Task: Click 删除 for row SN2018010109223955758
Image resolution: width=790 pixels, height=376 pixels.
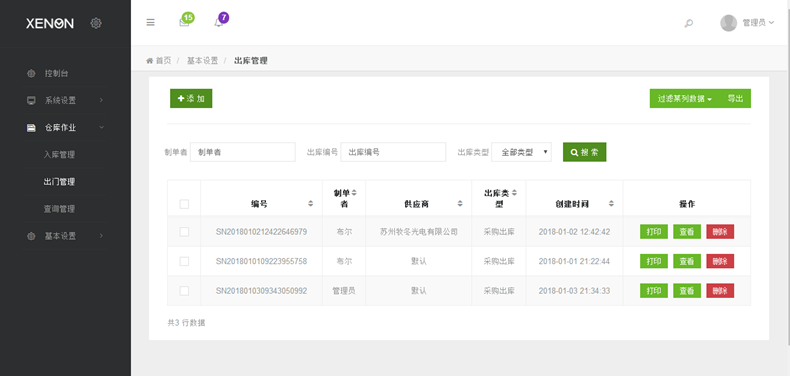Action: pyautogui.click(x=720, y=261)
